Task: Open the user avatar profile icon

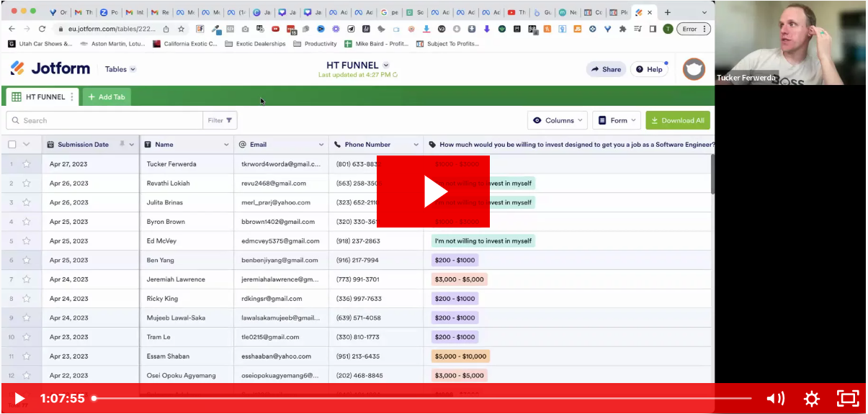Action: pyautogui.click(x=693, y=69)
